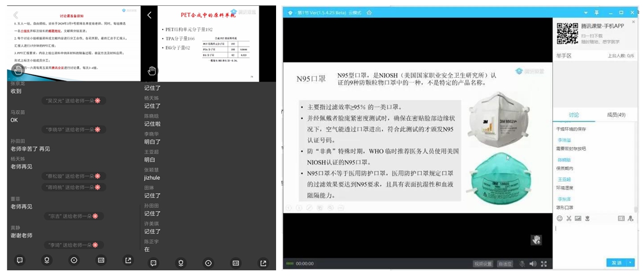The height and width of the screenshot is (276, 644).
Task: Switch to the 成员(49) tab
Action: pos(615,115)
